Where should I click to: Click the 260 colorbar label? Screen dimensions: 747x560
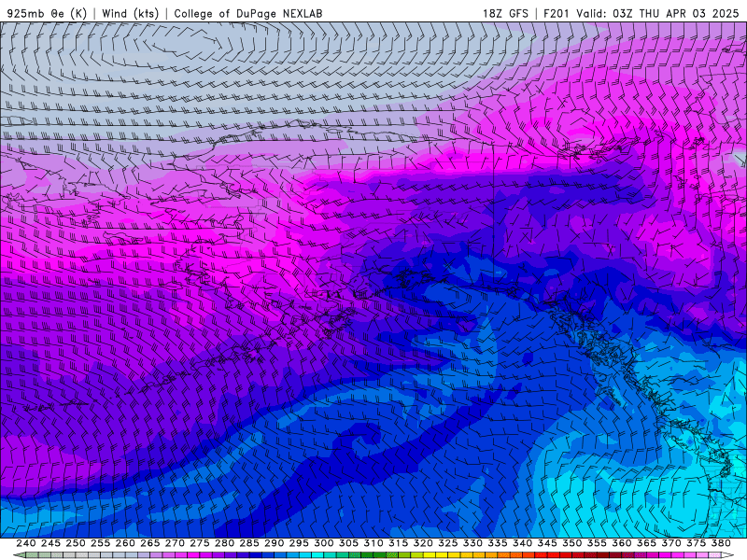(x=125, y=543)
